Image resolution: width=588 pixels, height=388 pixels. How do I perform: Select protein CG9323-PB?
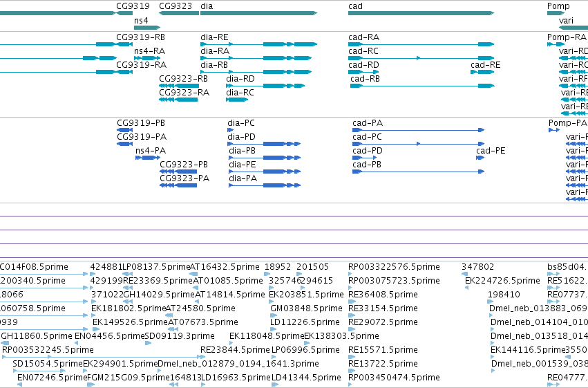(x=184, y=165)
